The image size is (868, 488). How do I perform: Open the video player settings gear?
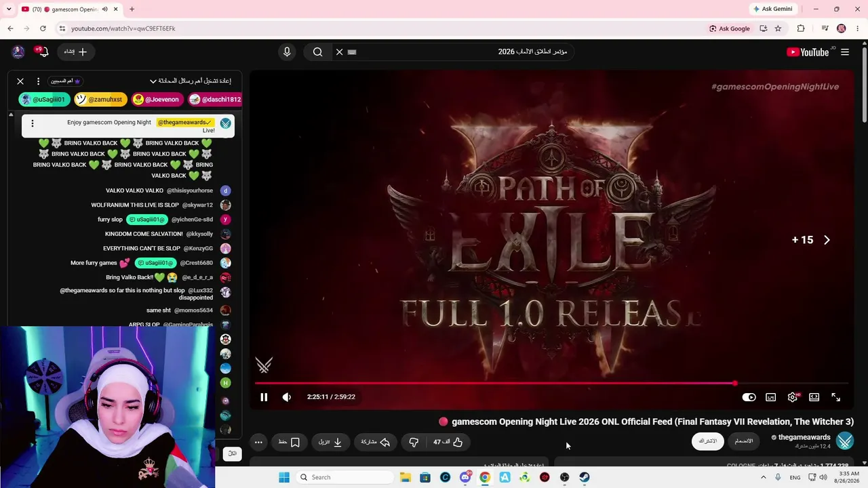pyautogui.click(x=793, y=397)
